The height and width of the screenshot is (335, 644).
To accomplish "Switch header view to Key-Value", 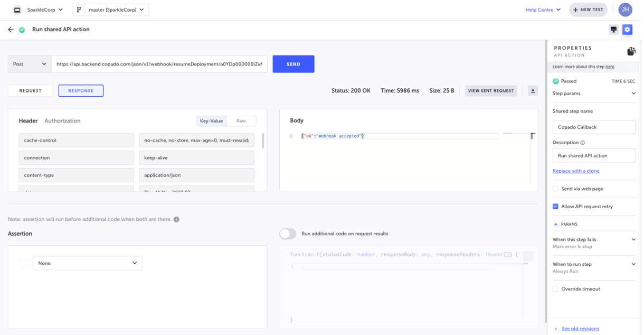I will [x=211, y=121].
